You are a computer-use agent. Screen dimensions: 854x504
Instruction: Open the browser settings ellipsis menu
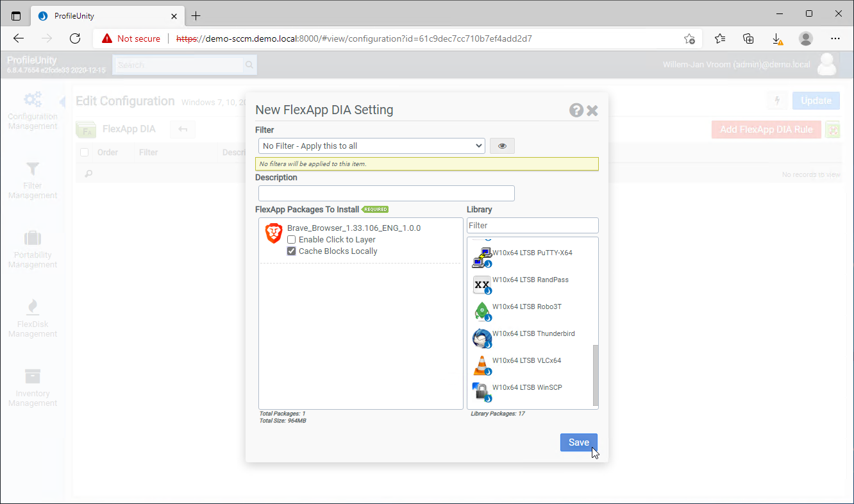click(835, 38)
